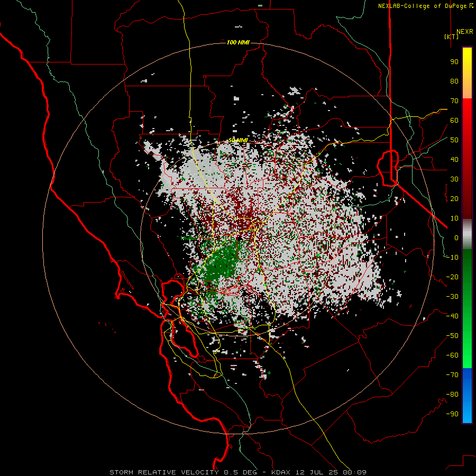The height and width of the screenshot is (476, 476).
Task: Click the NEXLAB-College of DuPage header text
Action: [x=425, y=6]
